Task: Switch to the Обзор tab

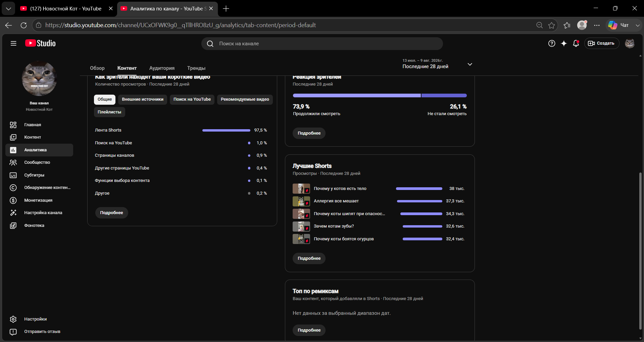Action: tap(97, 68)
